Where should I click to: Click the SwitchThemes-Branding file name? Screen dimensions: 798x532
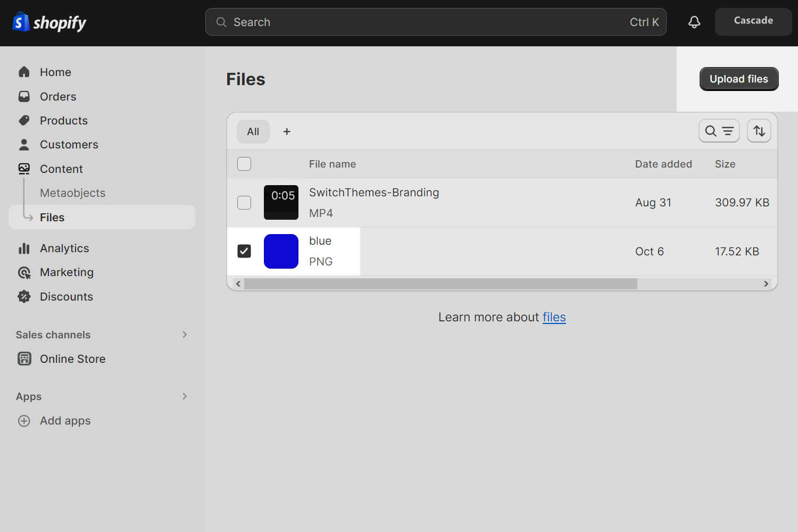pos(374,193)
